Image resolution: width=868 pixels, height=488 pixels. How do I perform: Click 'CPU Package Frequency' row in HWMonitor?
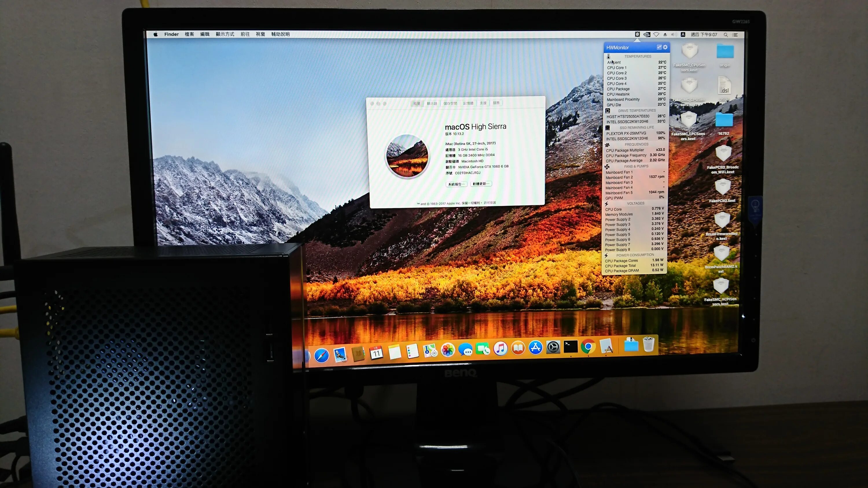tap(635, 155)
